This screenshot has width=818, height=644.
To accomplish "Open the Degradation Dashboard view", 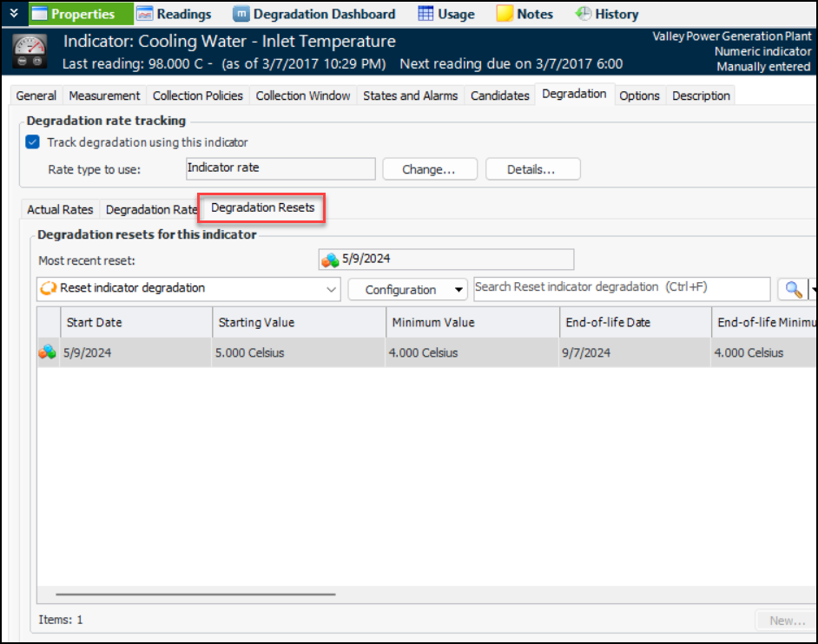I will 314,14.
